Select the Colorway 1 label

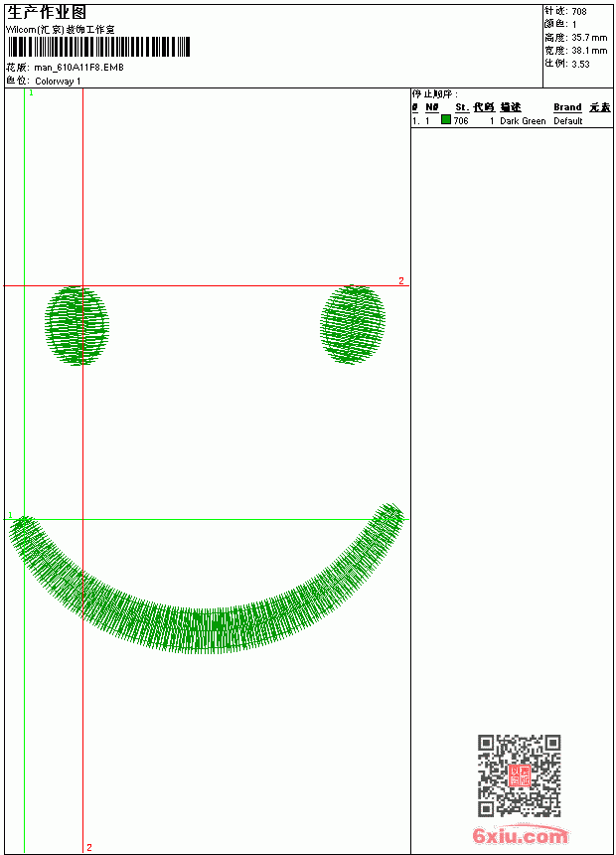click(x=58, y=82)
